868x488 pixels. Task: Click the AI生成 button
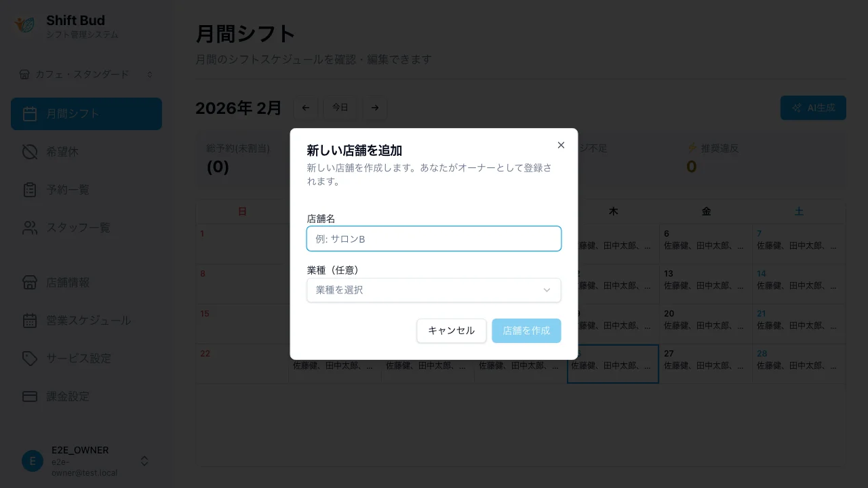[x=813, y=108]
